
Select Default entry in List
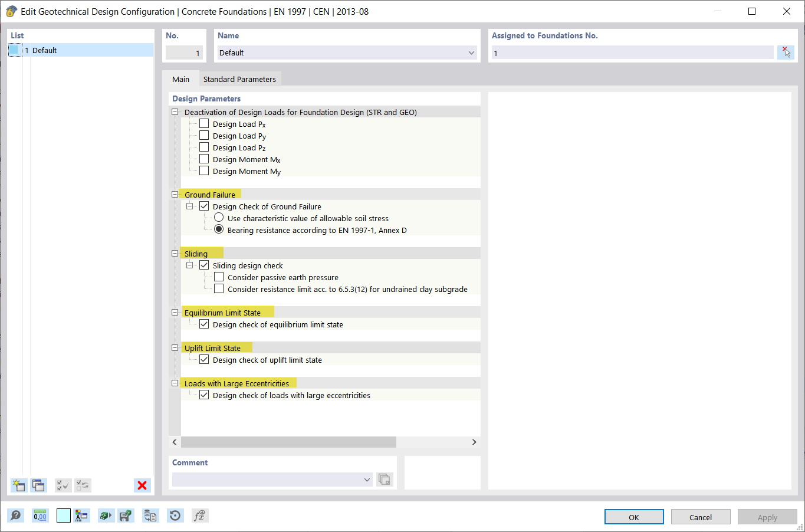[81, 50]
